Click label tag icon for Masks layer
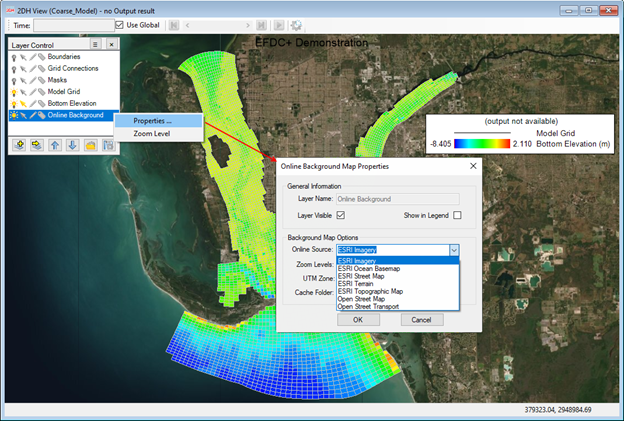624x421 pixels. point(41,80)
